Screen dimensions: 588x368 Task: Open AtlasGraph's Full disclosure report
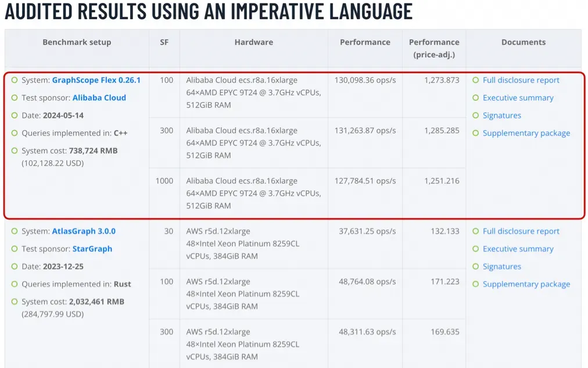pyautogui.click(x=521, y=231)
